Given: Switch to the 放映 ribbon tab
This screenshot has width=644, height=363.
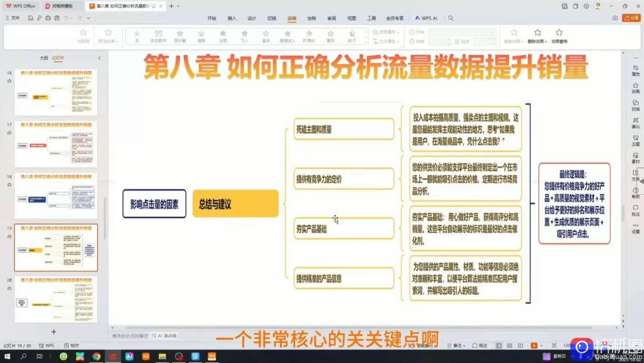Looking at the screenshot, I should tap(312, 18).
